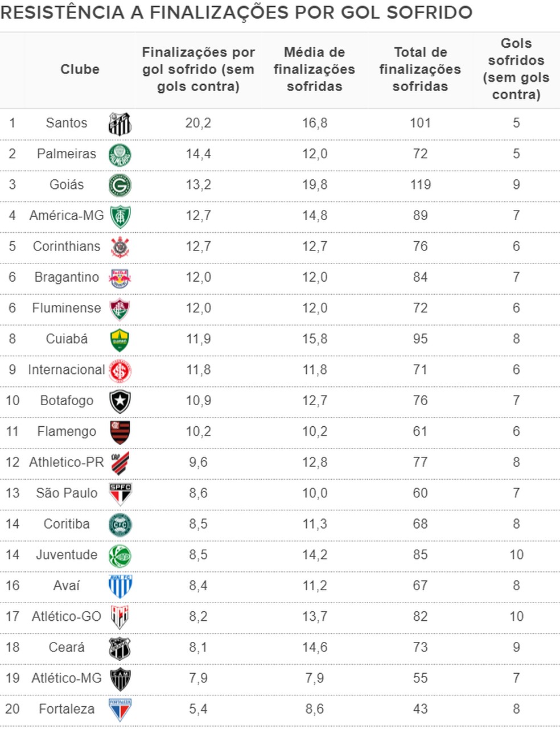Image resolution: width=560 pixels, height=750 pixels.
Task: Select the Internacional red crest
Action: 120,370
